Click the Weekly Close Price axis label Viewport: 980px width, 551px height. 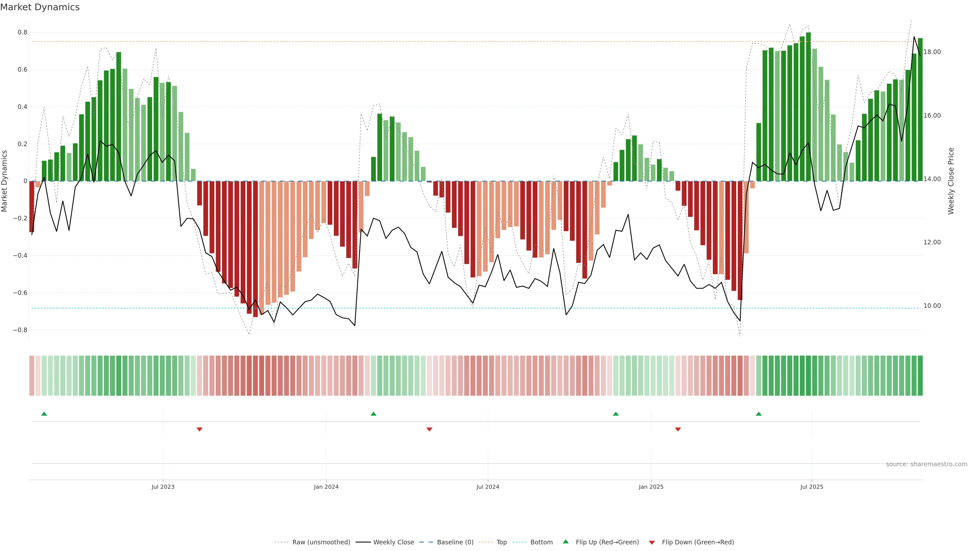pyautogui.click(x=951, y=181)
